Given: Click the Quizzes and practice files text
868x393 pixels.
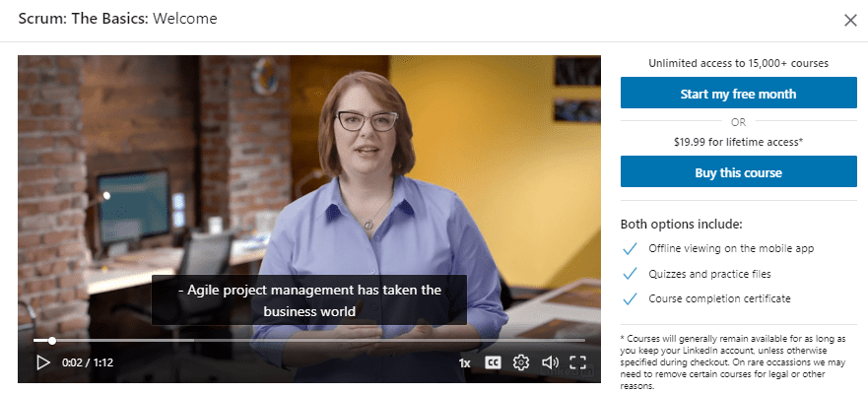Looking at the screenshot, I should [x=709, y=274].
